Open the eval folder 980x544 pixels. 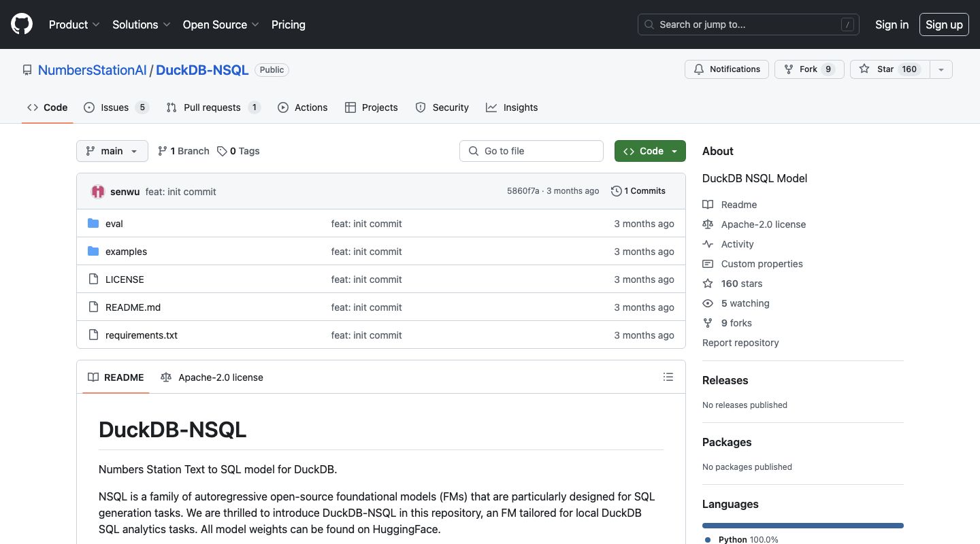tap(114, 224)
